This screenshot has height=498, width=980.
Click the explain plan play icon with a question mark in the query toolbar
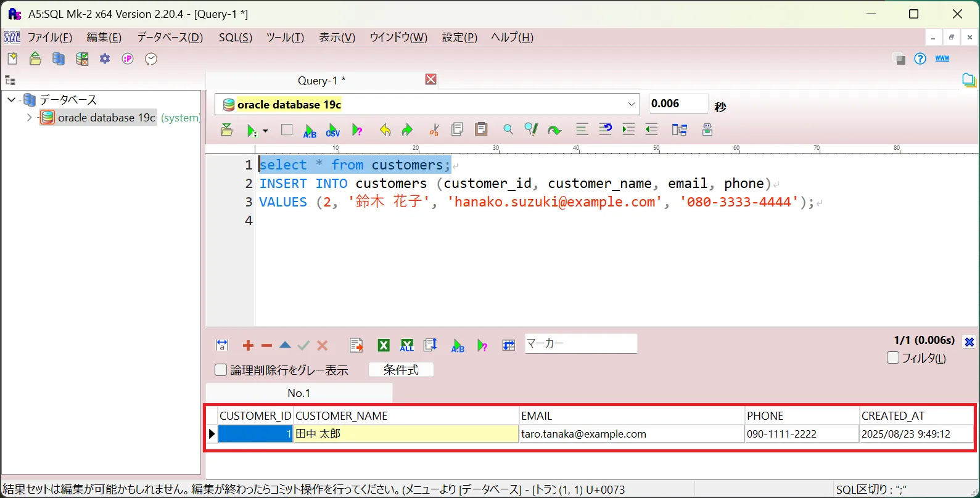tap(357, 130)
